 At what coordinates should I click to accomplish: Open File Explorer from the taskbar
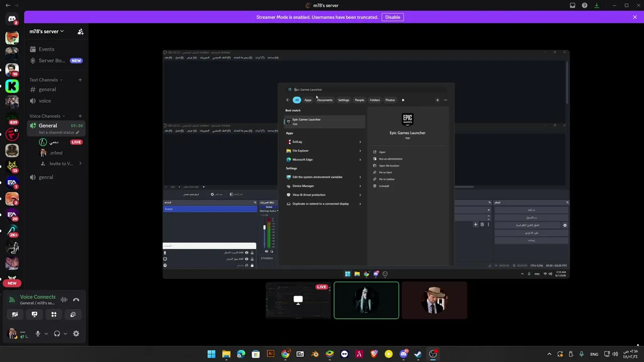pyautogui.click(x=226, y=354)
